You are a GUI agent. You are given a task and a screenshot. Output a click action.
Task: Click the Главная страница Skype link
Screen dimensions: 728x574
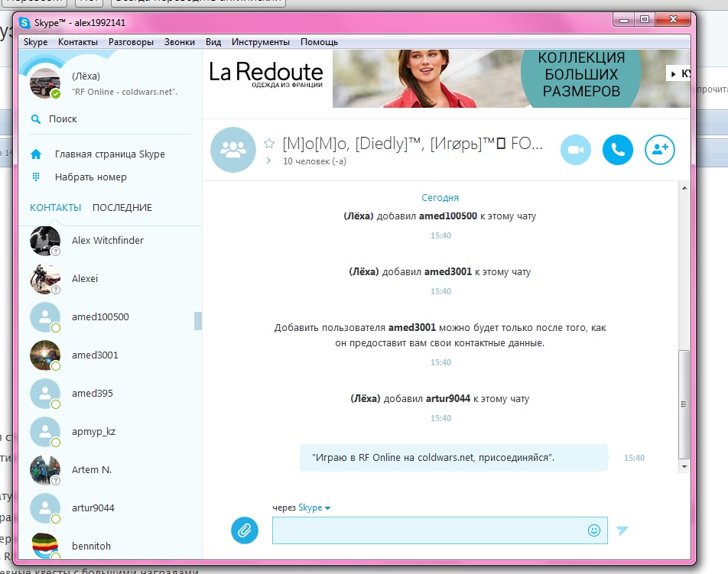(x=109, y=154)
